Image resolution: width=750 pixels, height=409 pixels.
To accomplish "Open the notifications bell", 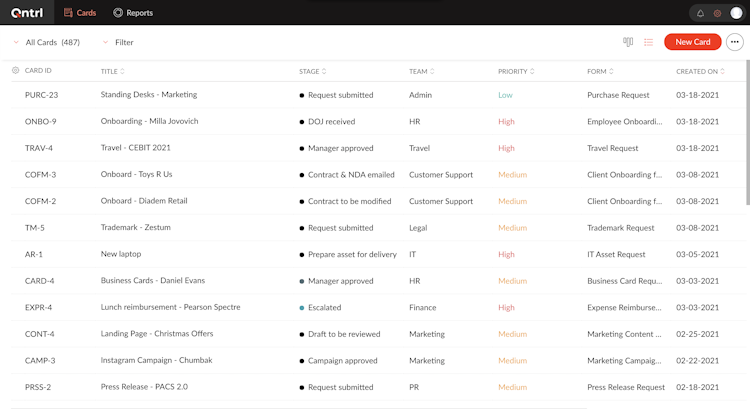I will click(700, 13).
